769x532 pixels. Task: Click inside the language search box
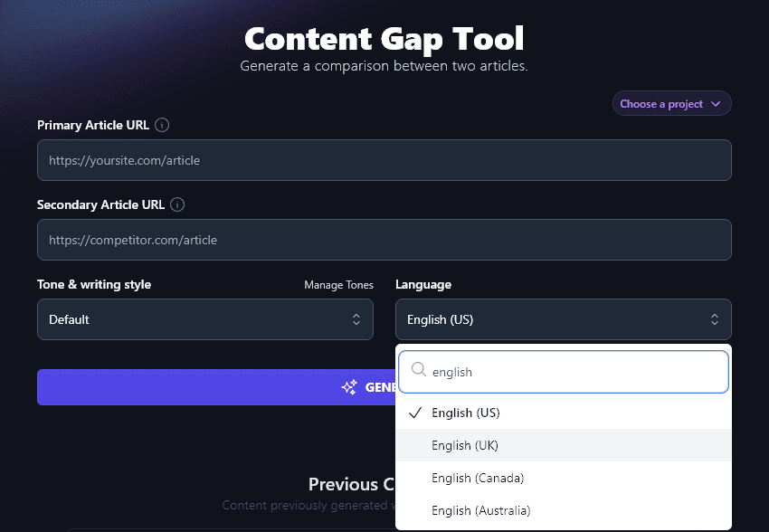[561, 371]
